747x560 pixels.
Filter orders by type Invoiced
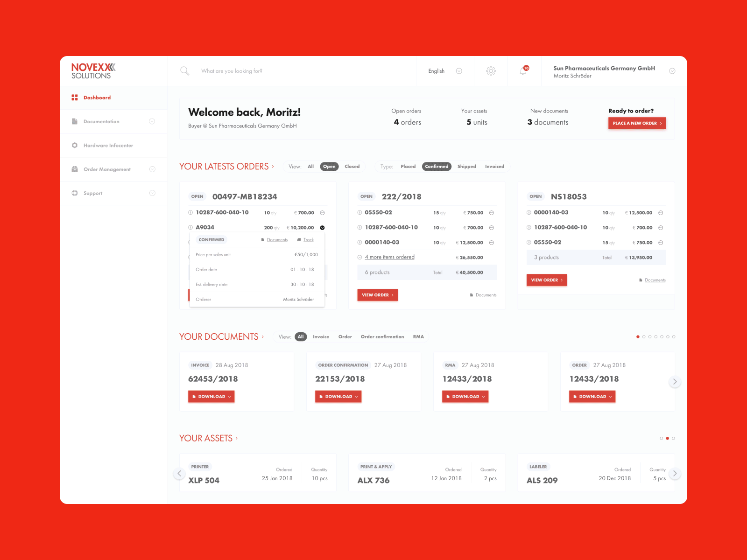pos(494,167)
